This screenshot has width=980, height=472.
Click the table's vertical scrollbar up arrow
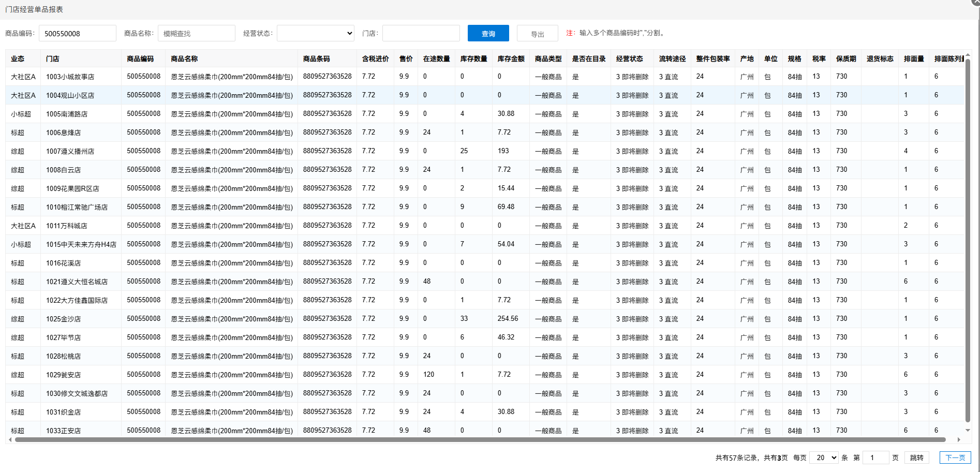tap(968, 54)
